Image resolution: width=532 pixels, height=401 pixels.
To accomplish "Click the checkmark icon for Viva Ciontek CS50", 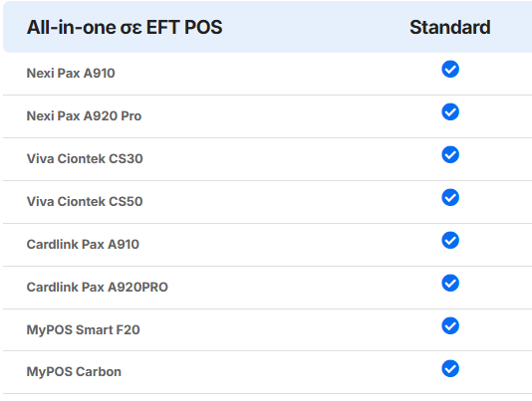I will (x=450, y=197).
